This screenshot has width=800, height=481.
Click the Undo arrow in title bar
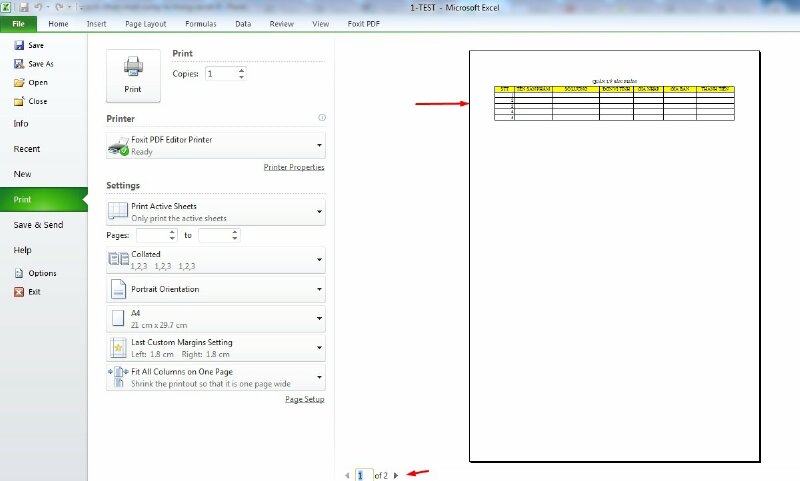pos(38,7)
